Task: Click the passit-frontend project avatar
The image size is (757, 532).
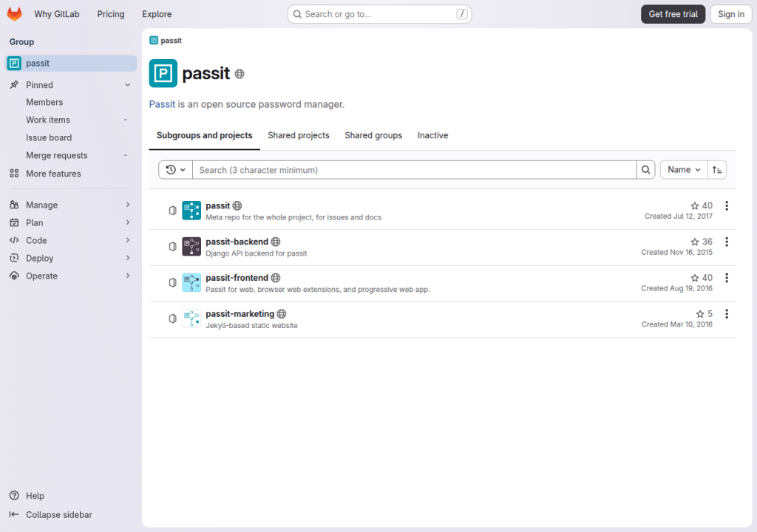Action: (x=191, y=283)
